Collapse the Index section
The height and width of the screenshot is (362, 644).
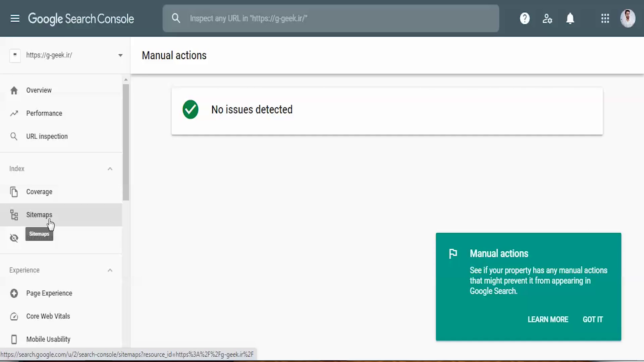(x=110, y=169)
